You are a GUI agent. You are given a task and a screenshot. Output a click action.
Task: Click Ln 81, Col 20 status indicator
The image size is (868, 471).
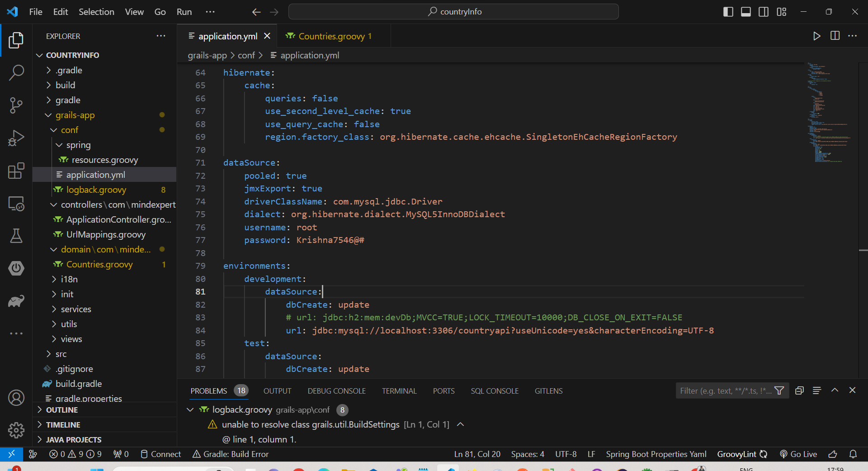pos(477,454)
